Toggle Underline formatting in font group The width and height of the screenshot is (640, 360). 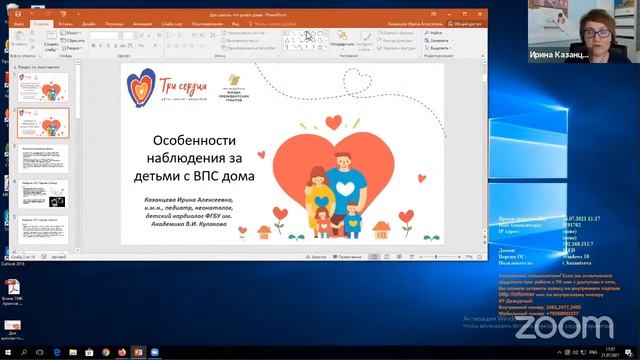pyautogui.click(x=108, y=46)
